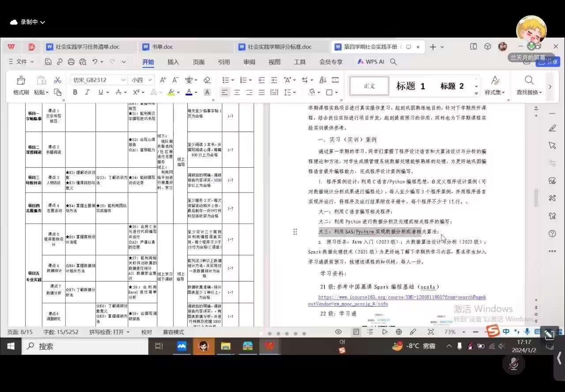Toggle Bold formatting
Viewport: 565px width, 392px height.
pos(75,92)
